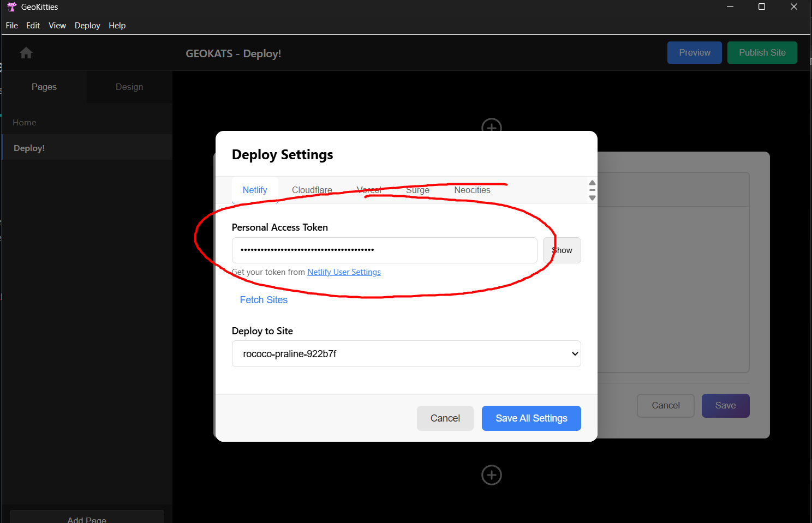Click the bottom add section plus icon
The width and height of the screenshot is (812, 523).
[491, 475]
